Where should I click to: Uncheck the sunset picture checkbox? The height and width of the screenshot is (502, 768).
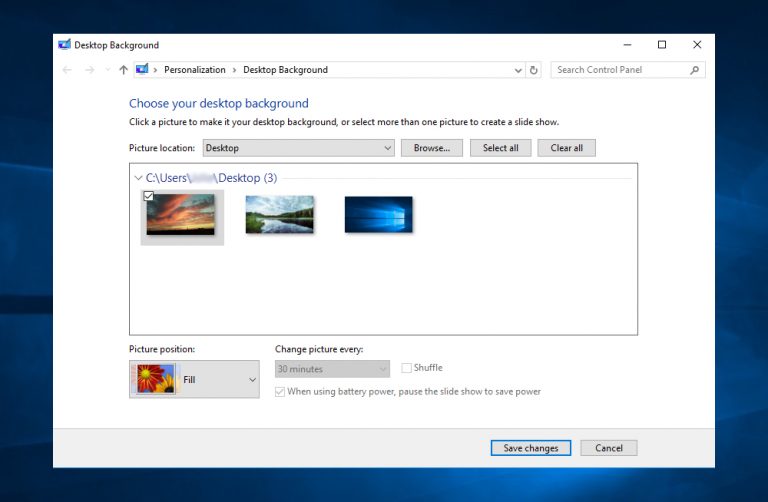pos(148,196)
